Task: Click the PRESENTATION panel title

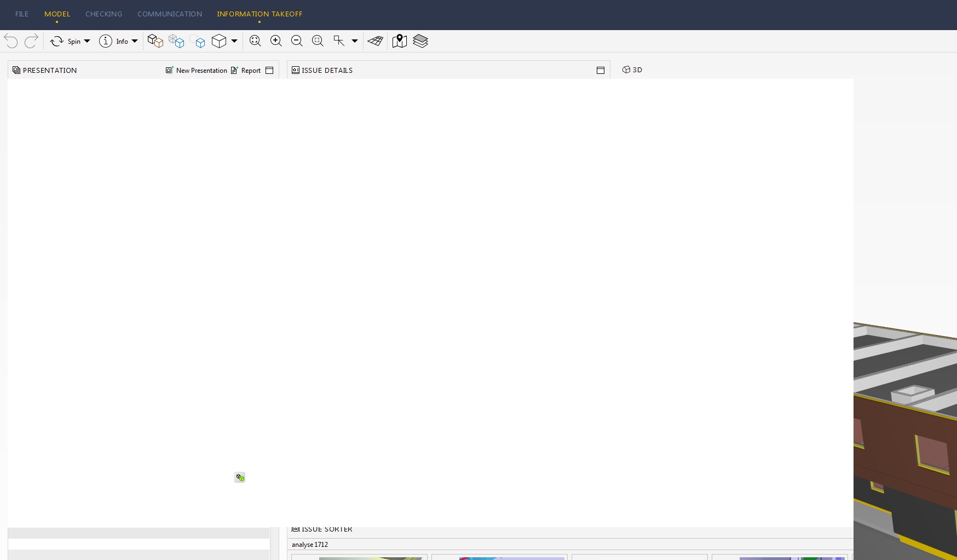Action: [50, 70]
